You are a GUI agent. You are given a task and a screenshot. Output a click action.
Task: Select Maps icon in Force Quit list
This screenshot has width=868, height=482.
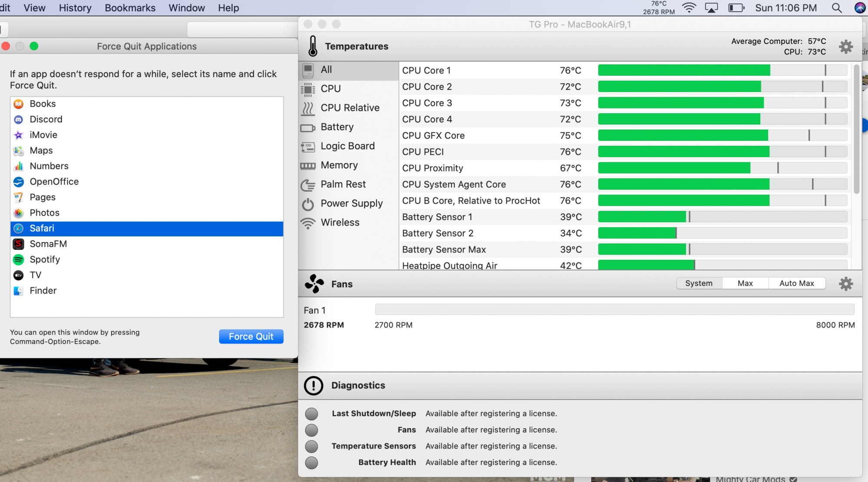pos(18,151)
